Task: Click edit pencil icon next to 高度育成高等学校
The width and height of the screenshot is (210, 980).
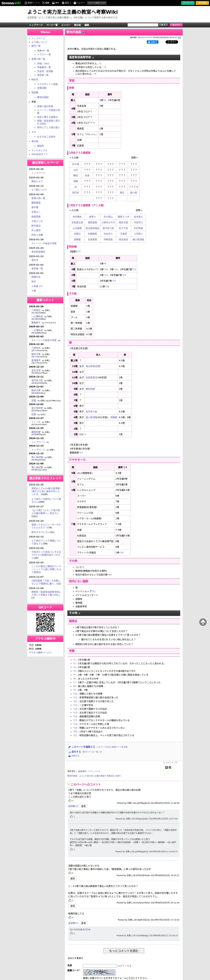Action: 93,57
